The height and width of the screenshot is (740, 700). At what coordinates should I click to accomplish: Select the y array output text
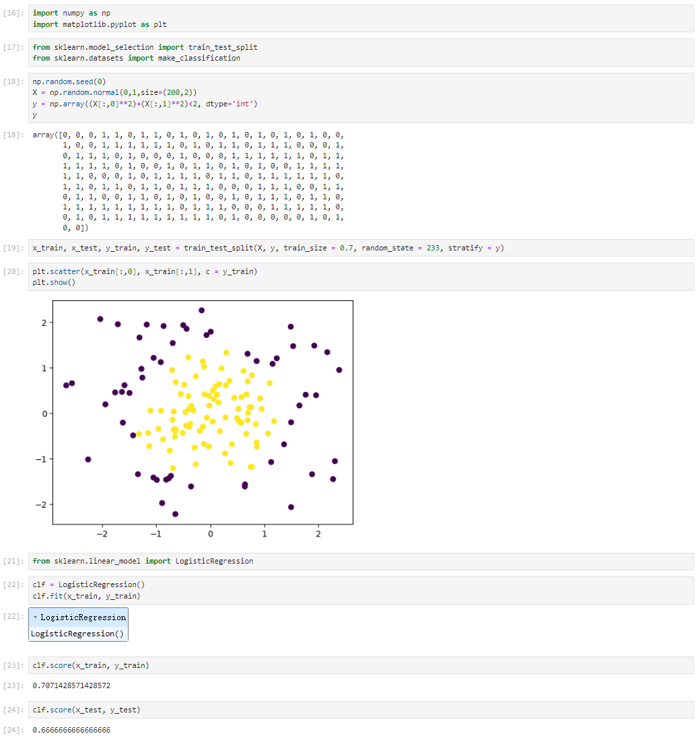(x=188, y=181)
